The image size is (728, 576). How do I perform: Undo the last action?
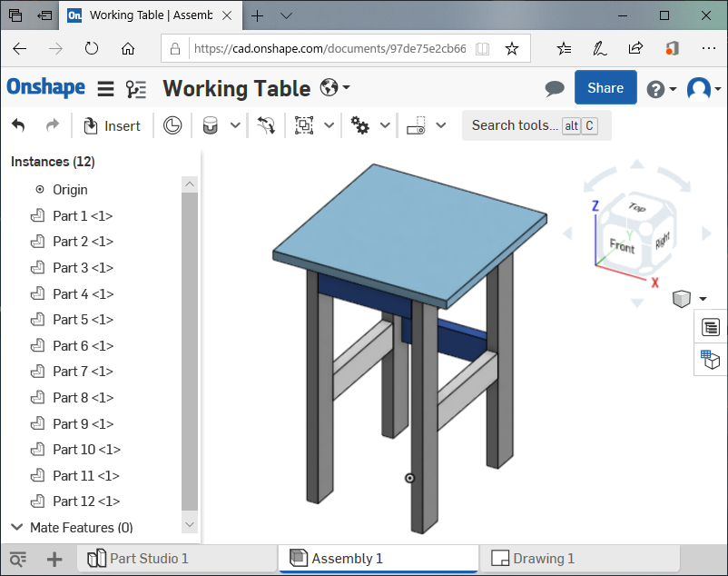coord(18,125)
